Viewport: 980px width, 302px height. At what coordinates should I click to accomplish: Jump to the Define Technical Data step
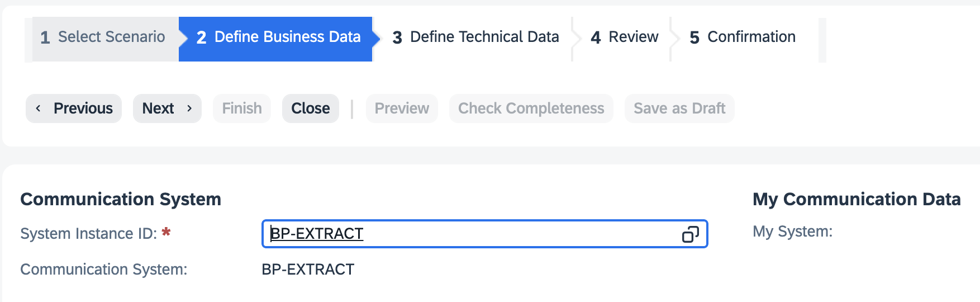pyautogui.click(x=475, y=37)
